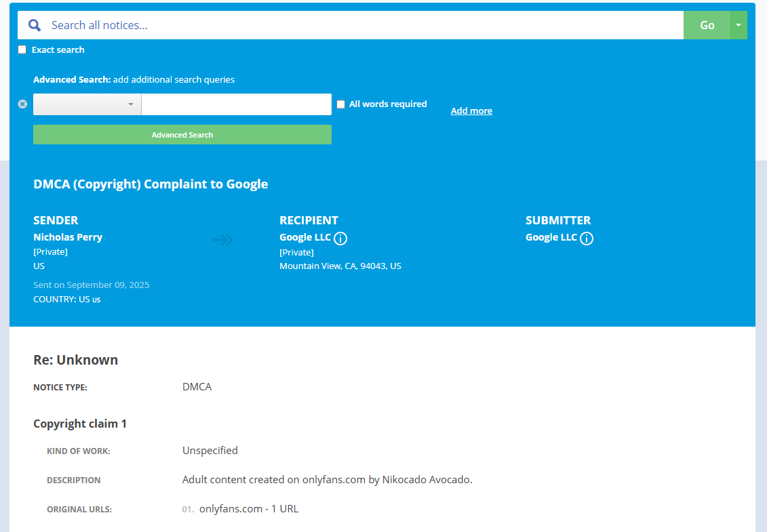Open Google LLC recipient info icon
The image size is (767, 532).
pos(340,238)
